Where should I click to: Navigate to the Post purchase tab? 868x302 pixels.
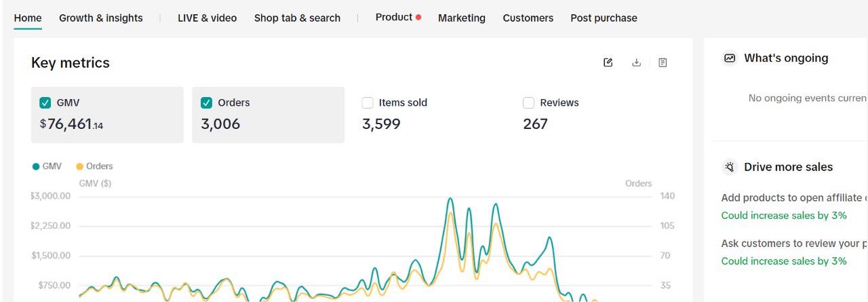pos(604,18)
